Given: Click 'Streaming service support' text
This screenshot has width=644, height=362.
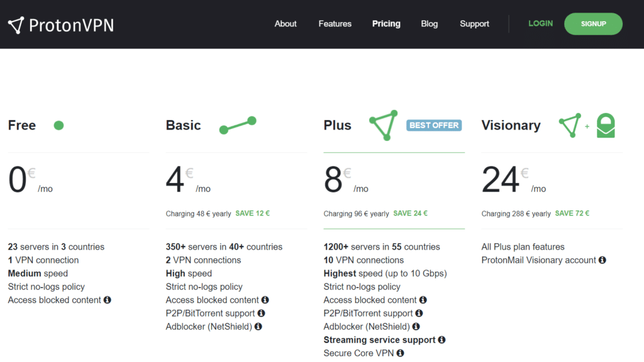Looking at the screenshot, I should 379,340.
